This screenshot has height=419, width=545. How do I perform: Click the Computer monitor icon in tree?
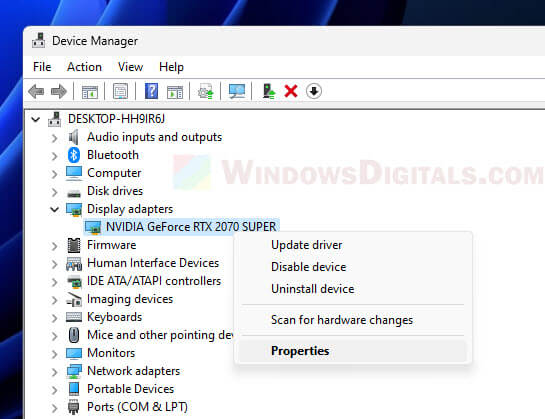pyautogui.click(x=74, y=173)
